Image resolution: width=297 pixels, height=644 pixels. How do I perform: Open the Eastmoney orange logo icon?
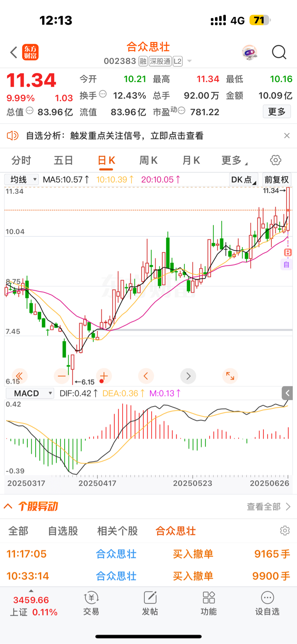31,52
